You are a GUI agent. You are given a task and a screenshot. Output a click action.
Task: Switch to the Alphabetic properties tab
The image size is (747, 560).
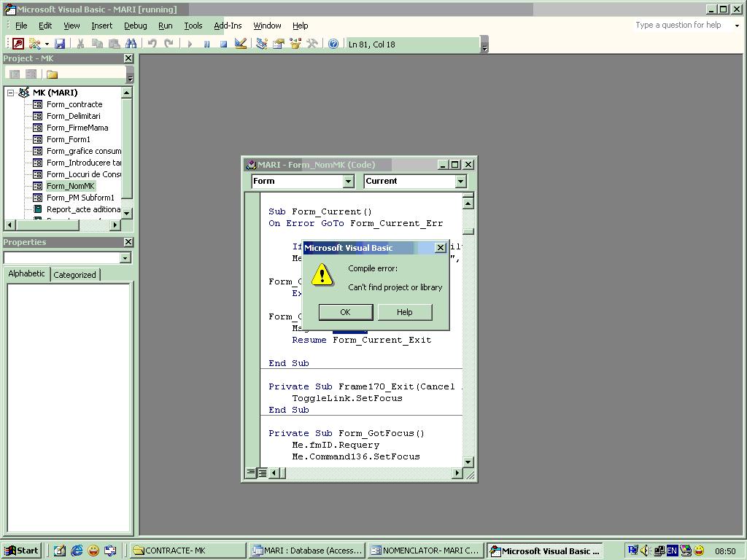coord(27,274)
